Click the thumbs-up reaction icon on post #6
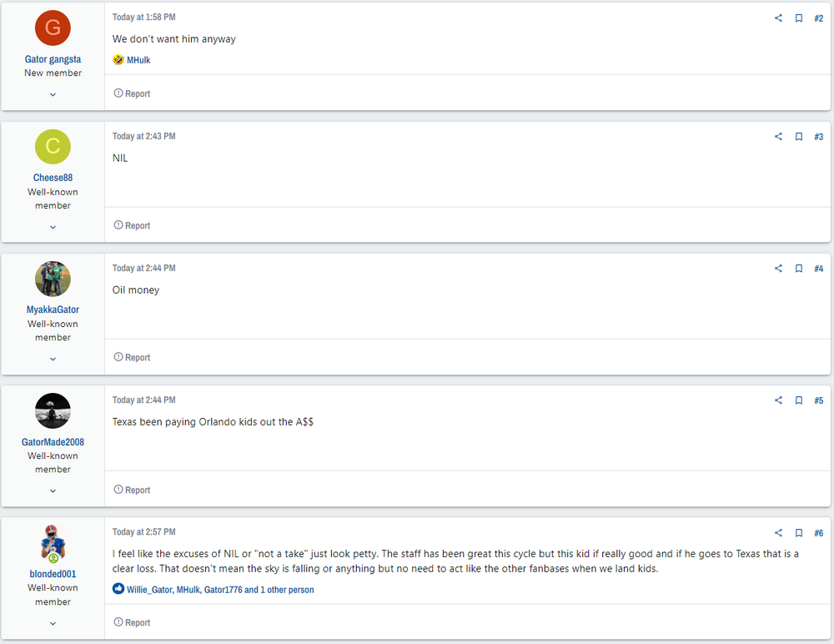This screenshot has height=644, width=834. [x=118, y=589]
